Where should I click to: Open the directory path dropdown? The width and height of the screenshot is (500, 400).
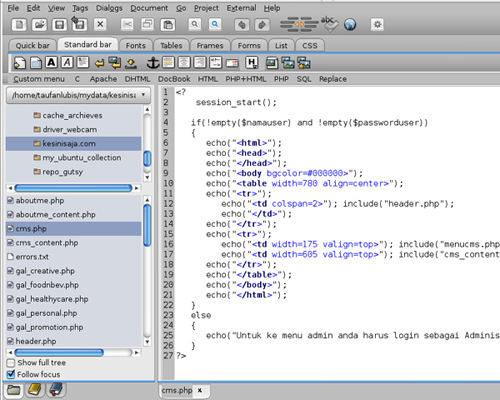[78, 95]
